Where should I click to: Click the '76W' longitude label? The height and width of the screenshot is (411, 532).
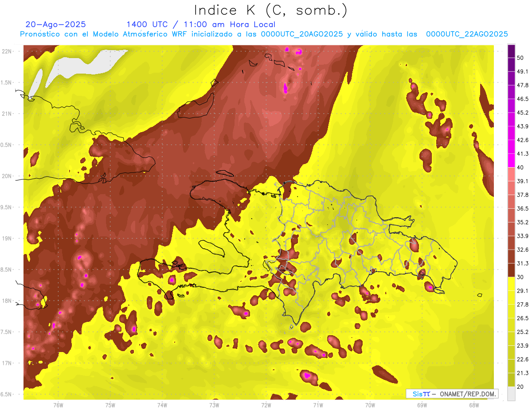[58, 405]
